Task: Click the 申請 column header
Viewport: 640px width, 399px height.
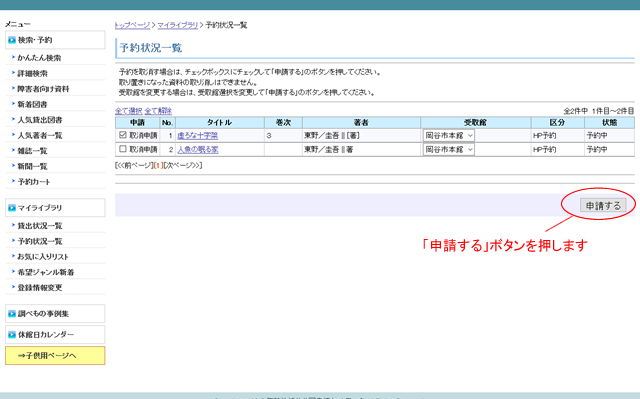Action: 138,122
